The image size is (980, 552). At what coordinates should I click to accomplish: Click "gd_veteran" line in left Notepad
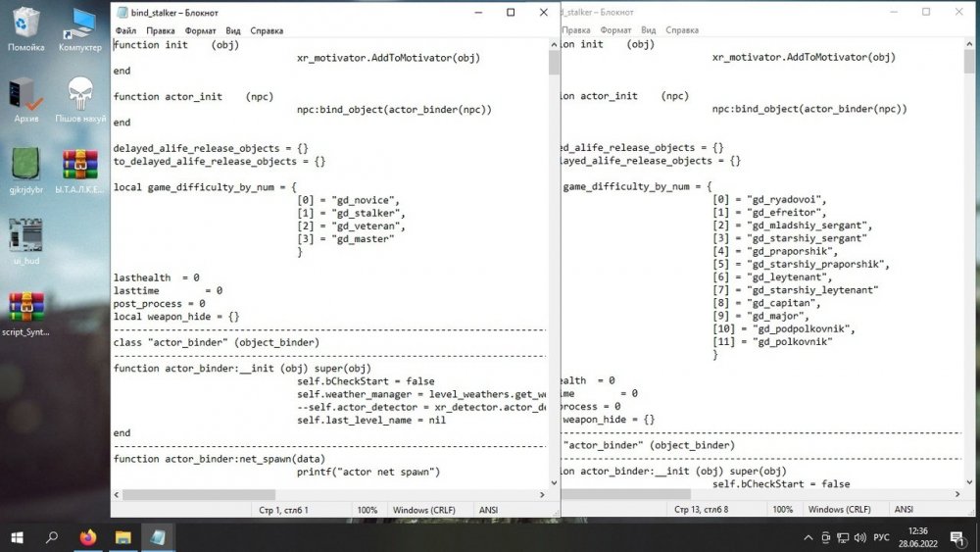pyautogui.click(x=351, y=226)
